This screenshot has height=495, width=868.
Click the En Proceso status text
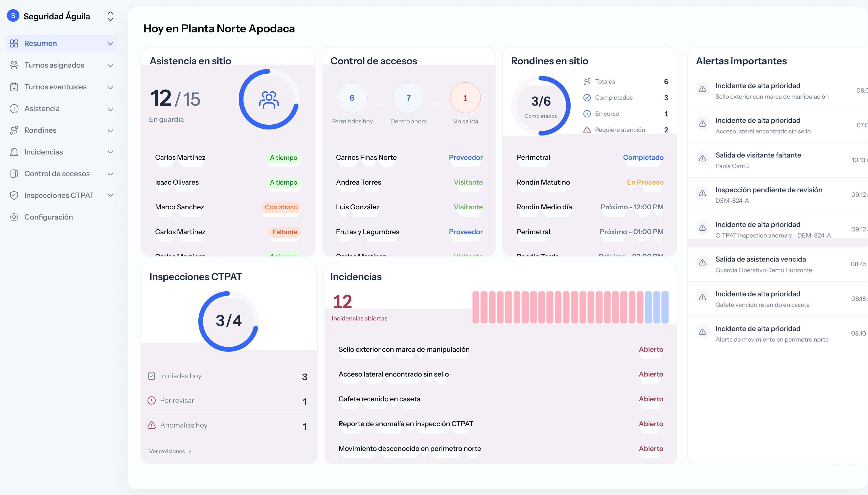point(645,182)
